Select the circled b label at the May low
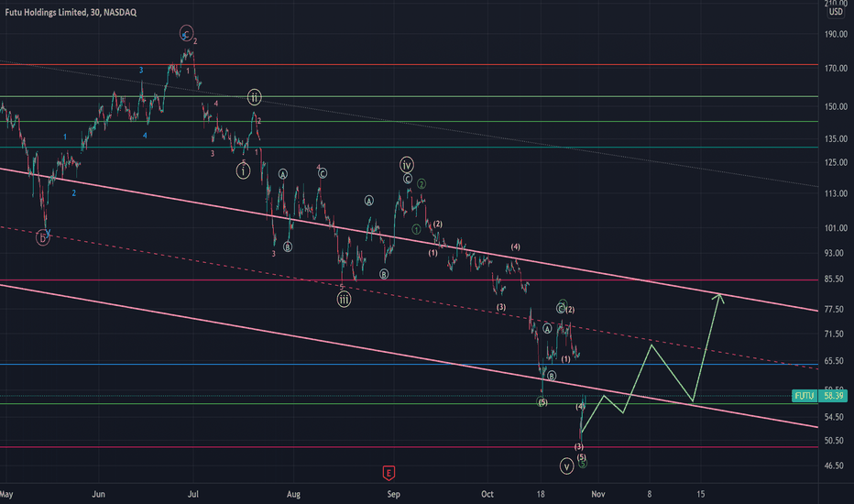The width and height of the screenshot is (854, 504). tap(42, 237)
